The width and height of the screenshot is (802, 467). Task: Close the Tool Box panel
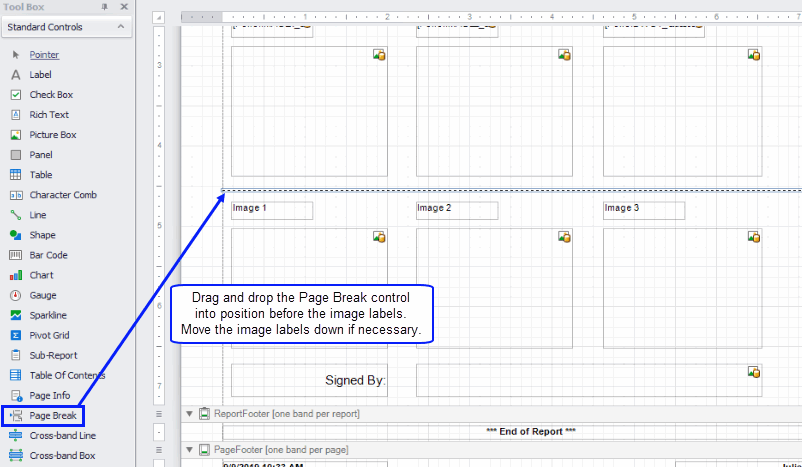pos(123,7)
